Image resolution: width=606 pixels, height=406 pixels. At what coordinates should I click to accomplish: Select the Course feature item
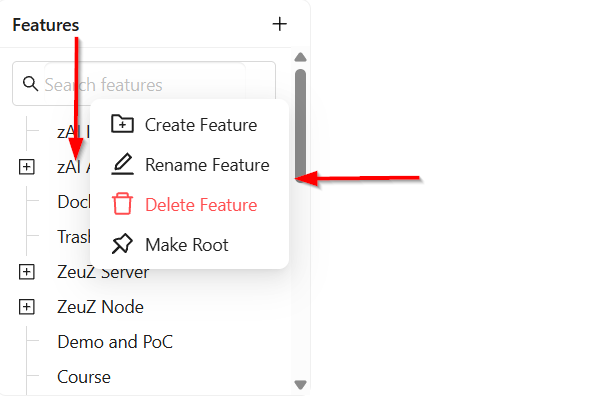click(x=84, y=377)
